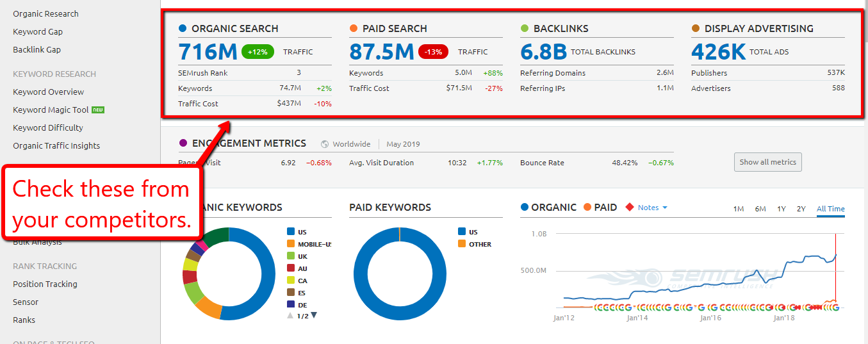
Task: Click the UK legend color swatch
Action: [x=291, y=256]
